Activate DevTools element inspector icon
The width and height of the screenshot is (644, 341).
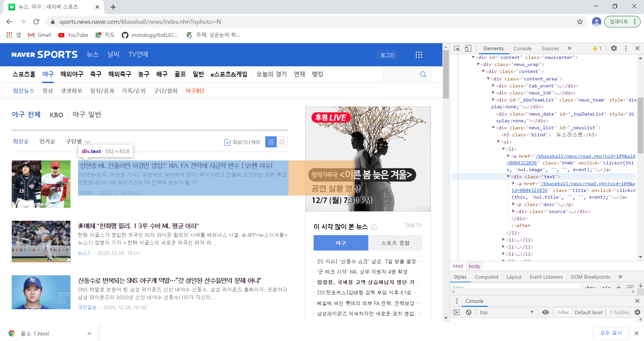(x=457, y=49)
